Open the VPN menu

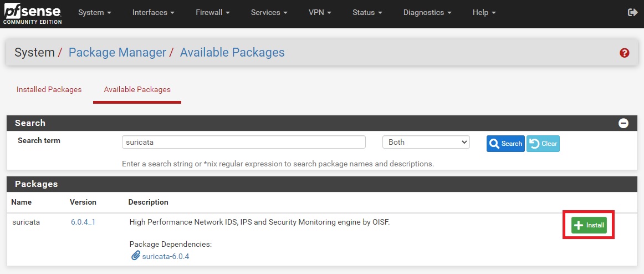pyautogui.click(x=320, y=12)
